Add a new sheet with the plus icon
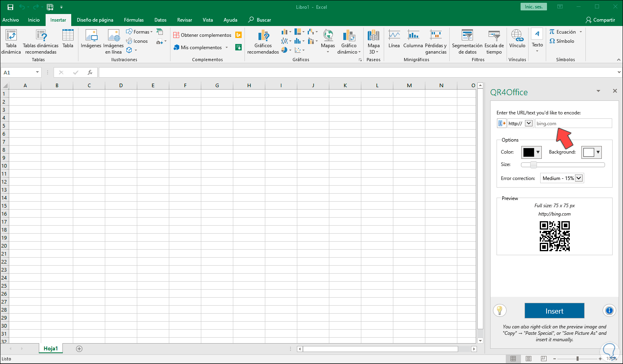This screenshot has width=623, height=364. [x=79, y=349]
